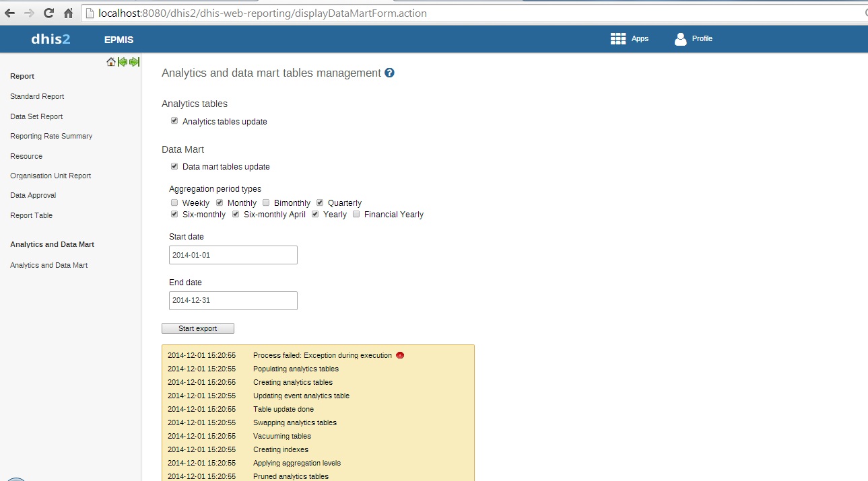Open Resource in sidebar
The image size is (868, 481).
click(x=26, y=156)
